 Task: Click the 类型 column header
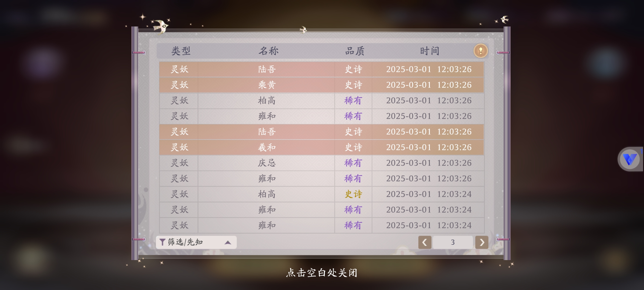tap(181, 51)
